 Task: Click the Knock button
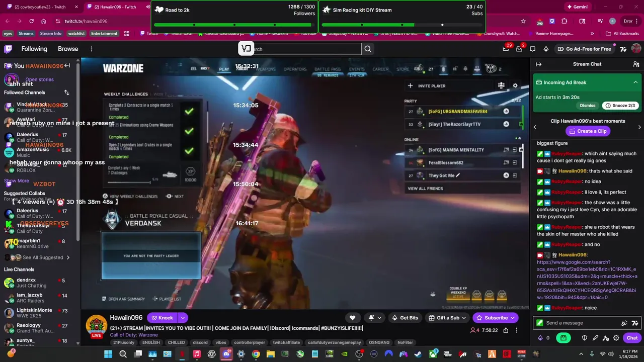(162, 318)
